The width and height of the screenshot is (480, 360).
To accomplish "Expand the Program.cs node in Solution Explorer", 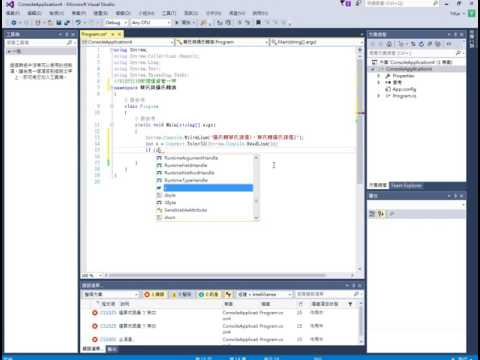I will tap(379, 96).
